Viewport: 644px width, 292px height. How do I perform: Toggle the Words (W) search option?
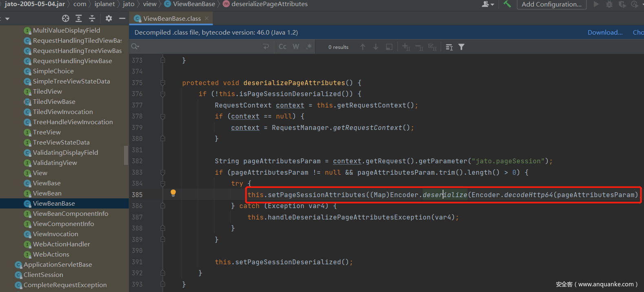(x=296, y=47)
